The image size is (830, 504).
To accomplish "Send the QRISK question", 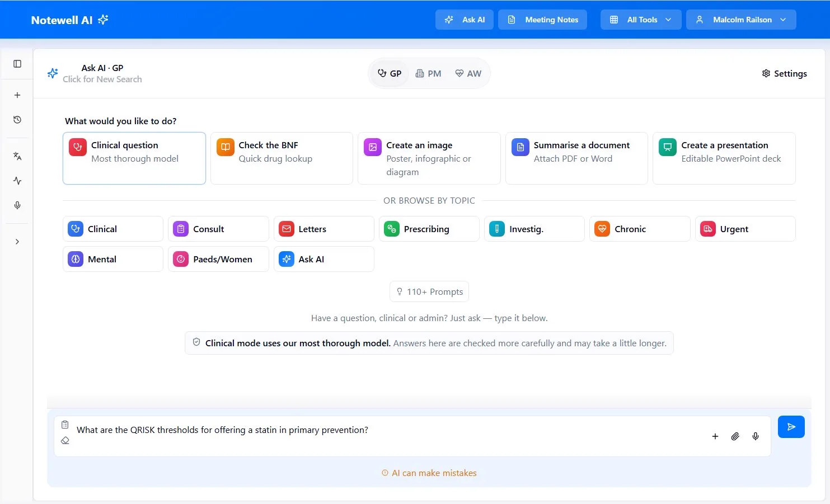I will (791, 427).
